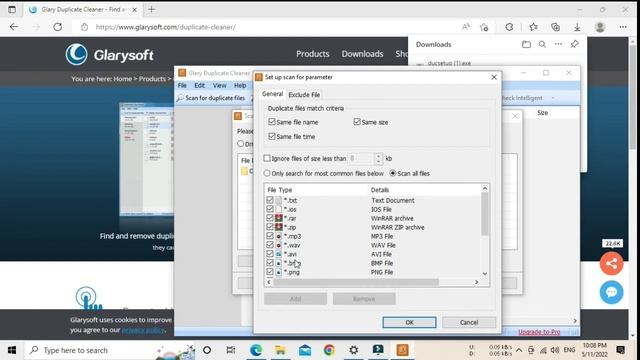Open the privacy policy link
The image size is (640, 360).
click(143, 330)
